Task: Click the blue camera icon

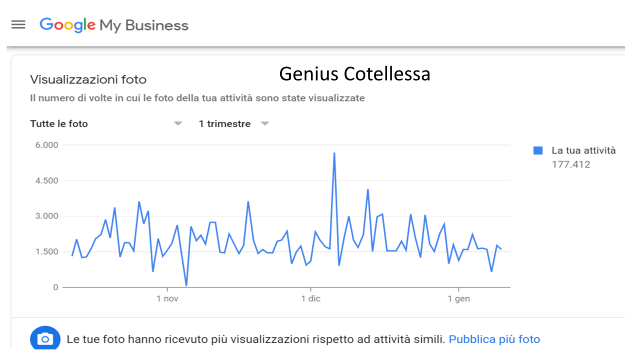Action: pyautogui.click(x=45, y=338)
